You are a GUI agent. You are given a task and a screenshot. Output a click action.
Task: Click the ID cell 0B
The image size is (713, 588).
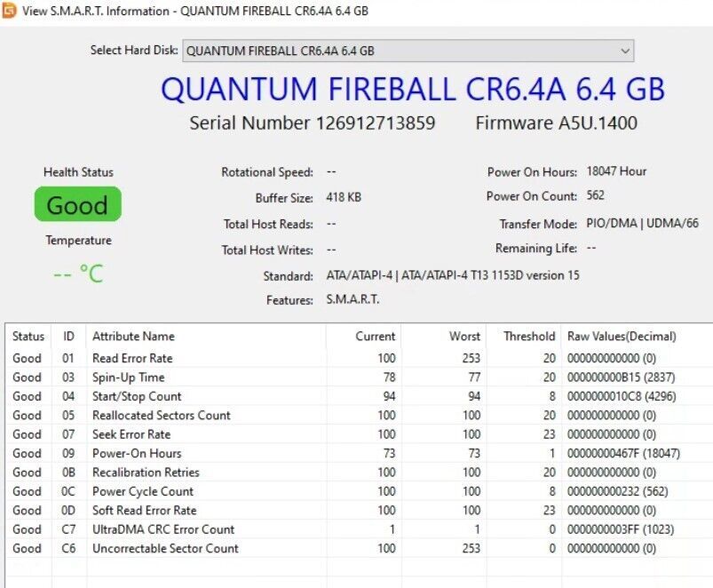[68, 473]
